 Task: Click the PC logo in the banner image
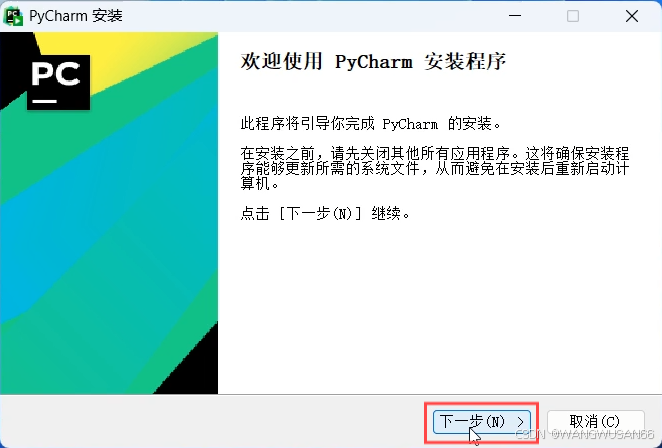coord(58,82)
